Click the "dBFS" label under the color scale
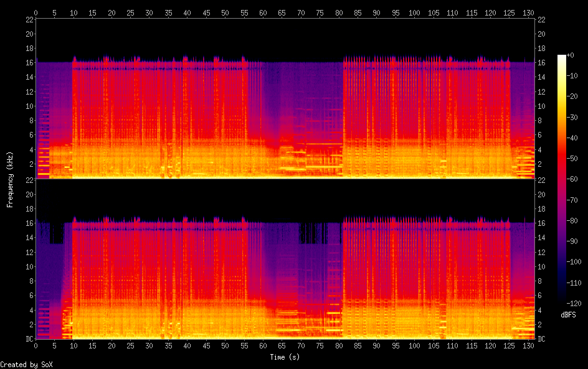This screenshot has height=369, width=588. [x=567, y=315]
